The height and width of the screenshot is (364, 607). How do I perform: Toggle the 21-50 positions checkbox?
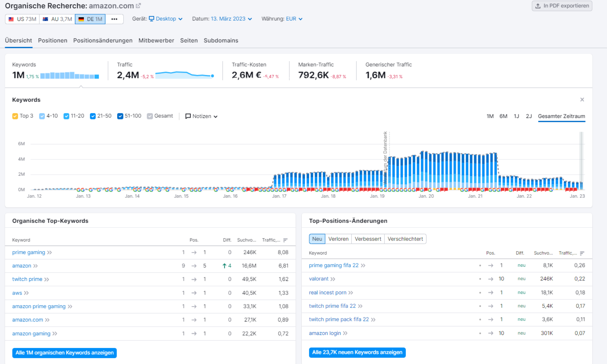(93, 116)
